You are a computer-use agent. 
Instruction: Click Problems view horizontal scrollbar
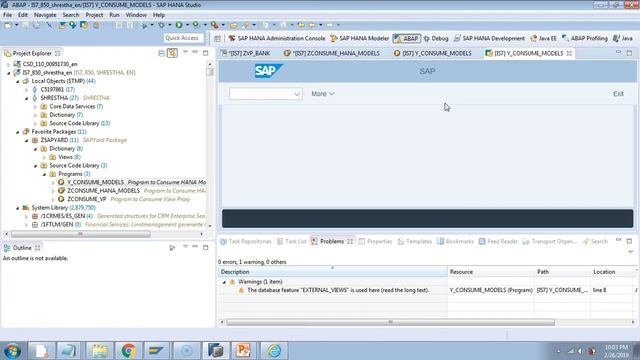390,322
